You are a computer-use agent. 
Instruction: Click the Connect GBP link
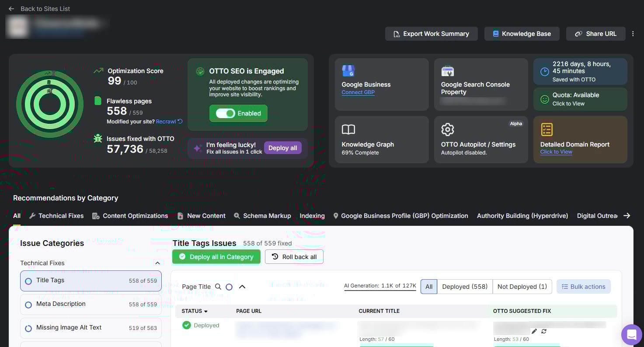coord(358,92)
